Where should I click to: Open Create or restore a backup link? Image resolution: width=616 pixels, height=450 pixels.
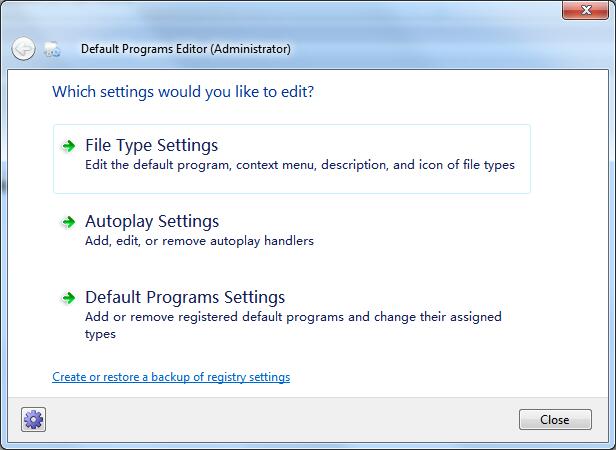point(171,377)
